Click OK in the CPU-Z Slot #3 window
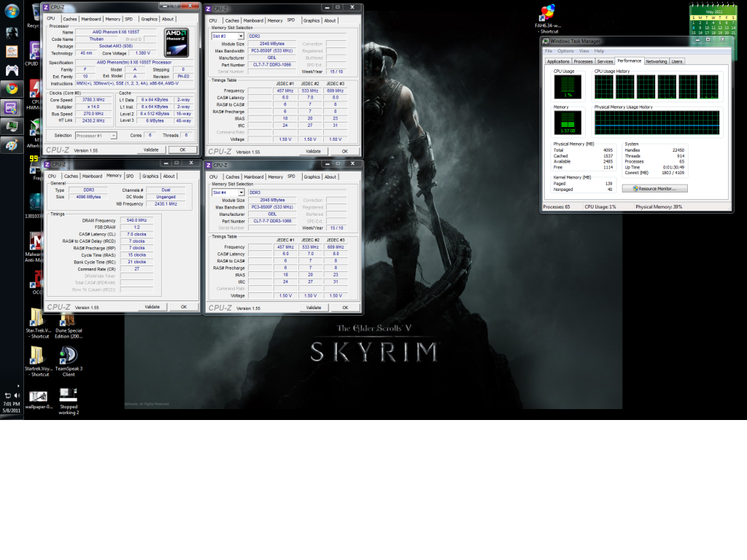 coord(345,151)
